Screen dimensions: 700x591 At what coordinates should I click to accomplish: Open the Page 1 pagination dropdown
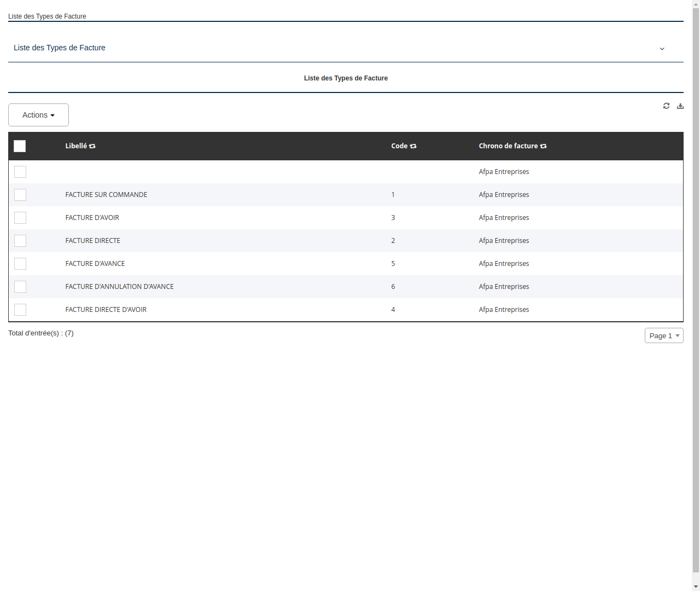tap(664, 335)
